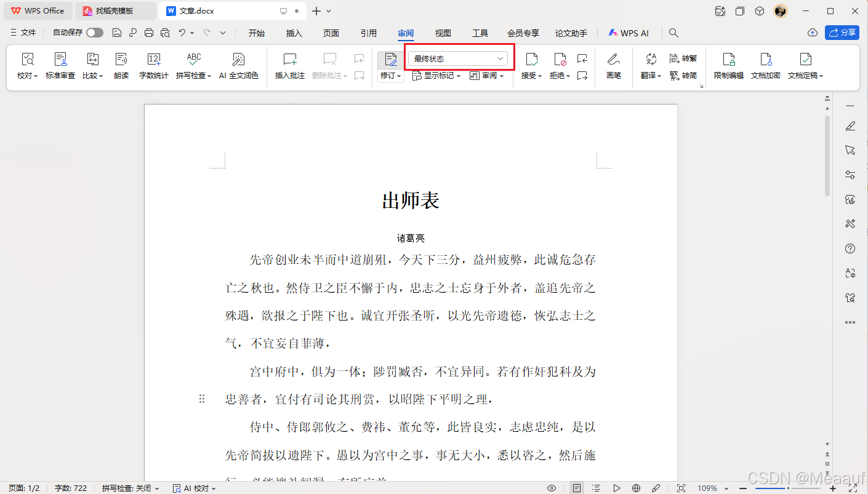Open the 拒绝 reject changes dropdown
This screenshot has height=494, width=868.
560,66
